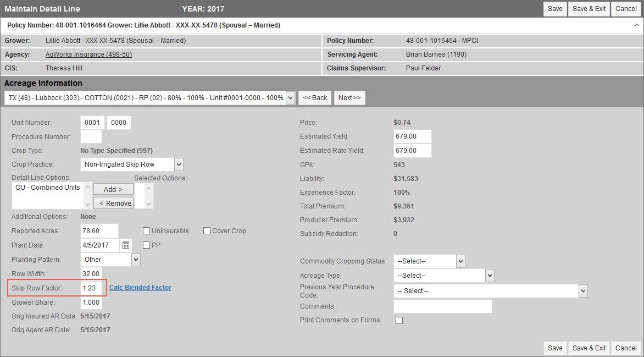Screen dimensions: 644x357
Task: Expand Previous Year Procedure Code dropdown
Action: pos(583,290)
